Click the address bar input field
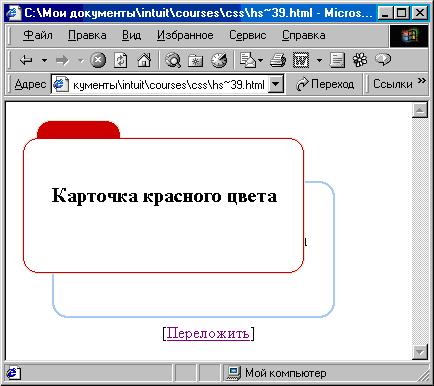434x386 pixels. 167,84
